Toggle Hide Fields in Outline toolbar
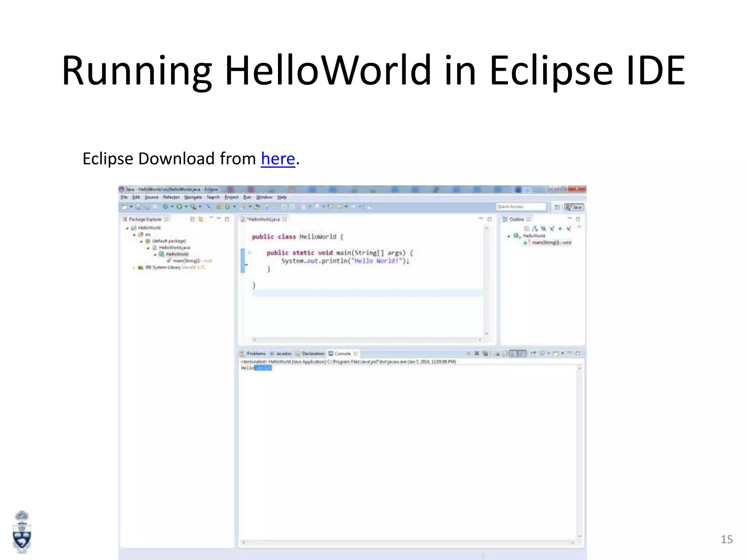Viewport: 747px width, 560px height. coord(543,229)
